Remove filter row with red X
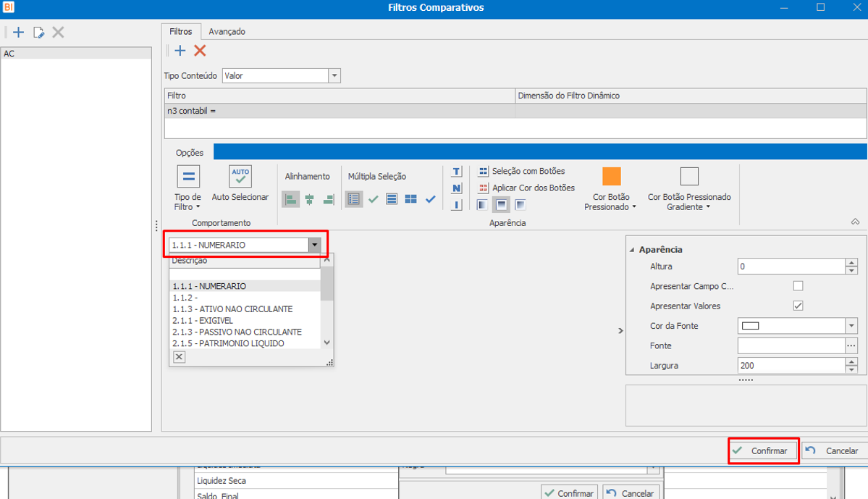This screenshot has height=499, width=868. pos(200,51)
